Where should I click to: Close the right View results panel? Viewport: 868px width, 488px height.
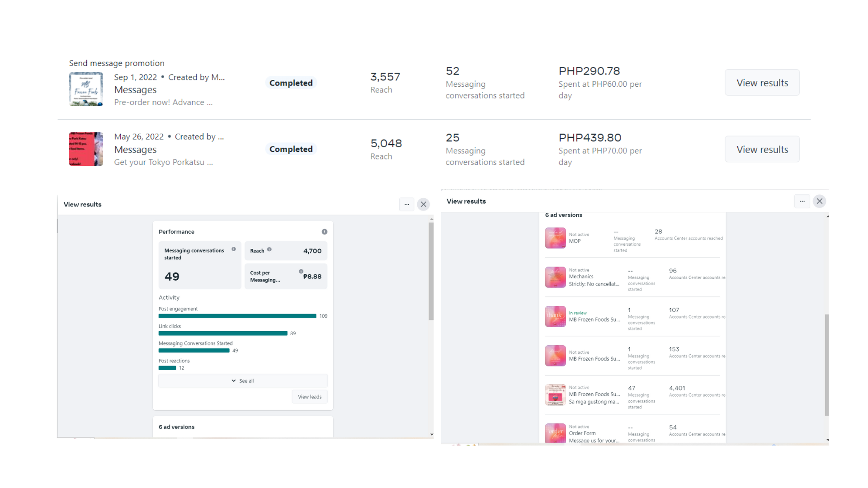coord(819,201)
